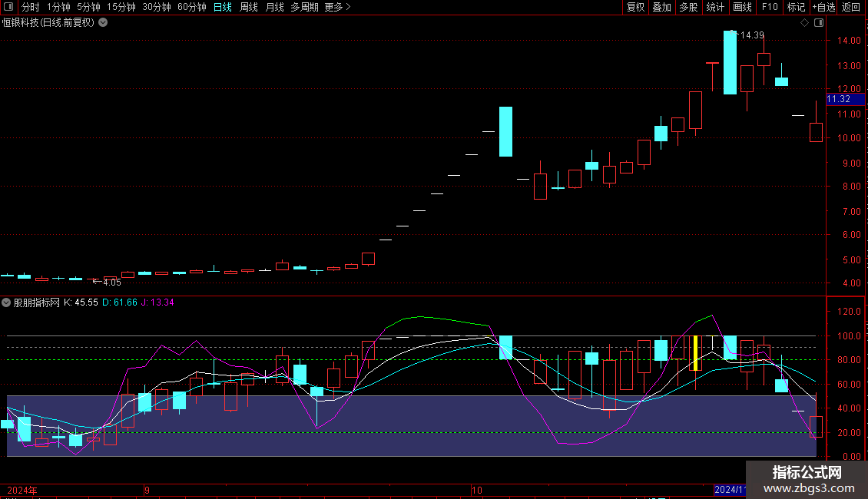Switch to 日线 daily chart
The height and width of the screenshot is (499, 868).
pos(223,7)
